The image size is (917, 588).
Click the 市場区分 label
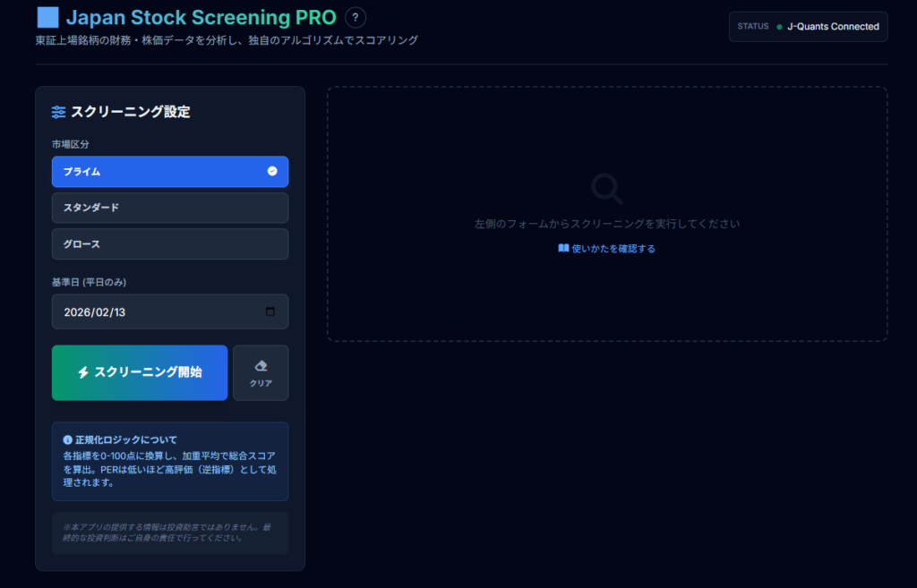point(71,144)
